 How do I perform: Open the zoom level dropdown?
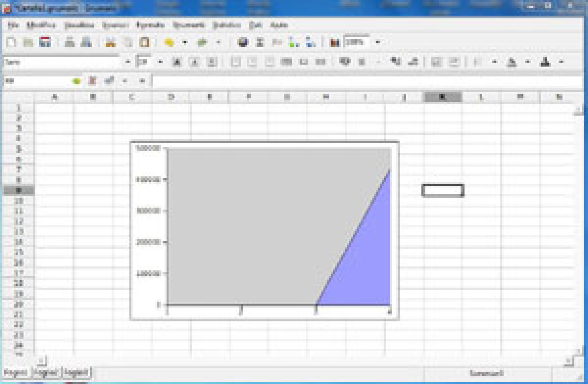(378, 43)
